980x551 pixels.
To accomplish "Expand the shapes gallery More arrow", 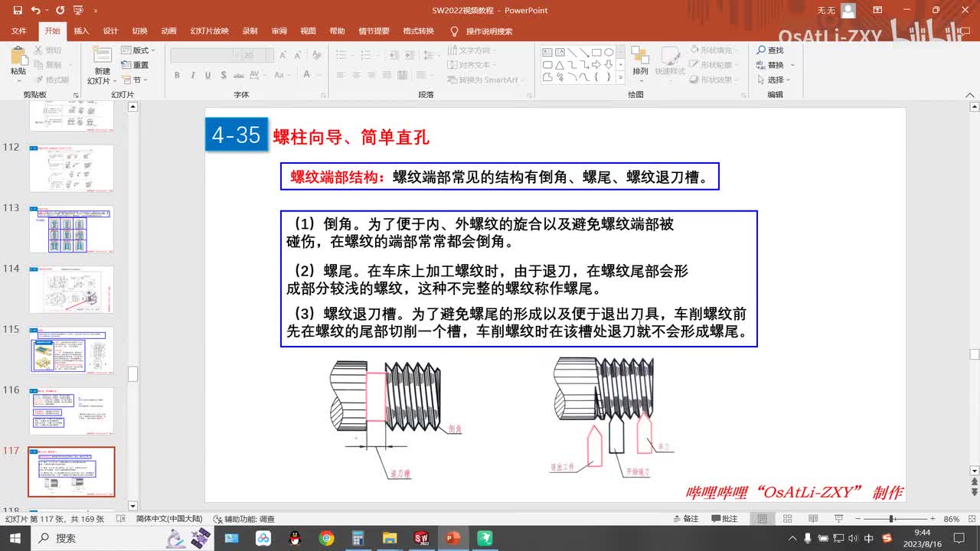I will (620, 77).
